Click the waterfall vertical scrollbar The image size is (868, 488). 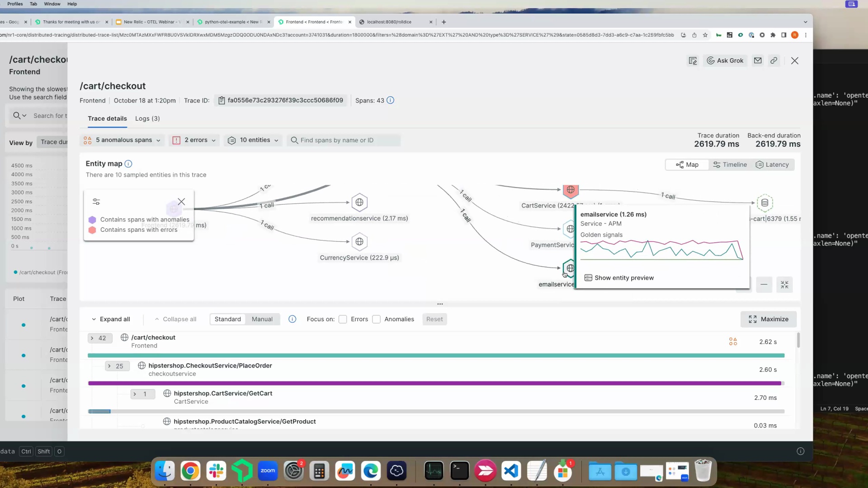[798, 340]
